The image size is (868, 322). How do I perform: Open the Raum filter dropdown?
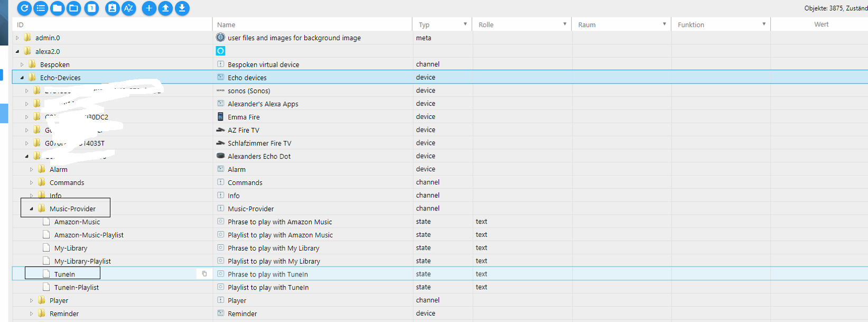click(664, 24)
